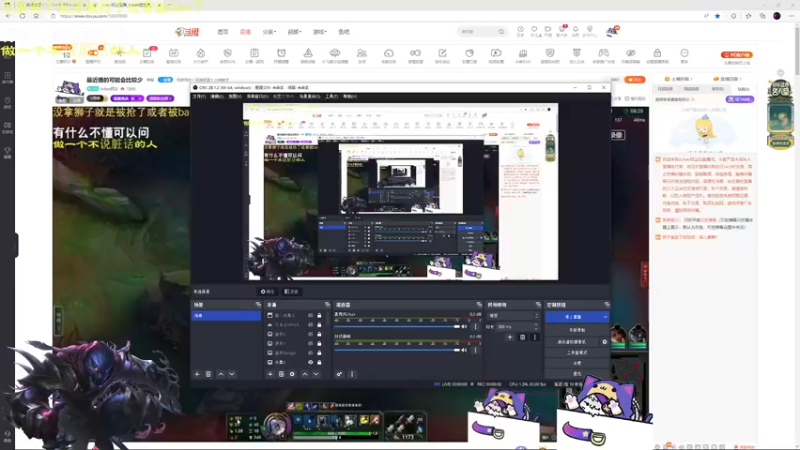Move source down in Sources dock
The width and height of the screenshot is (800, 450).
tap(316, 374)
